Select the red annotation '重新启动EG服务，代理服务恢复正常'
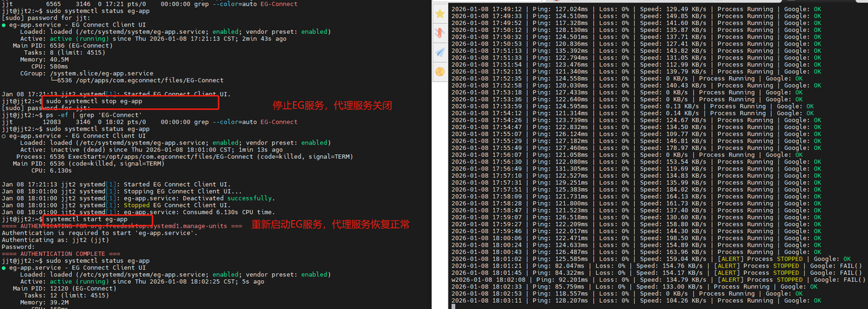The height and width of the screenshot is (309, 868). click(330, 224)
